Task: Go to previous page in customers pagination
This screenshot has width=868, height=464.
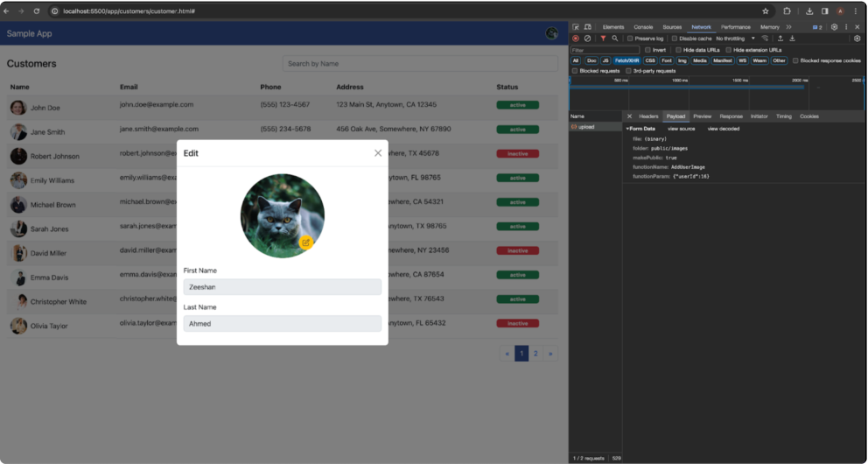Action: click(507, 354)
